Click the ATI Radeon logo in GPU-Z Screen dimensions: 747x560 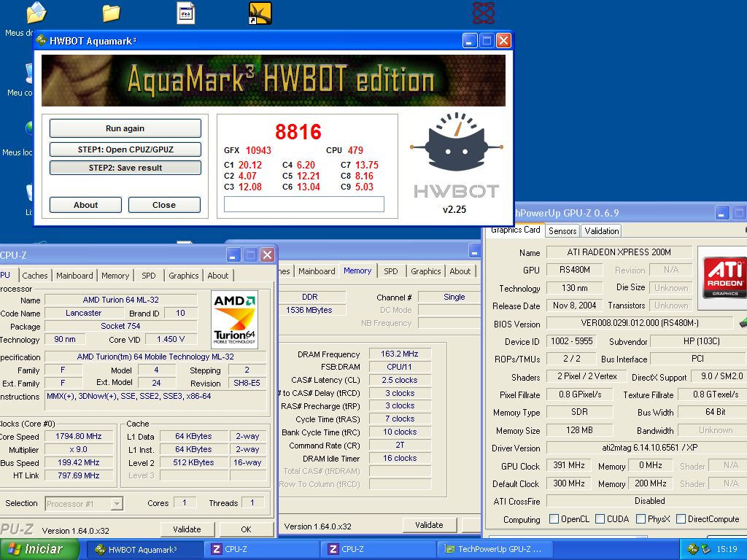click(x=725, y=278)
